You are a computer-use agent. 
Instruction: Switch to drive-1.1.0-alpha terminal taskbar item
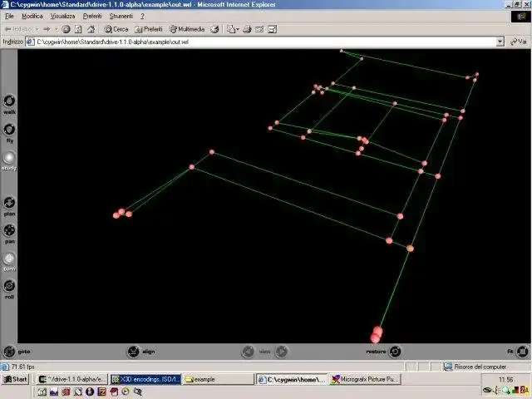pos(72,379)
